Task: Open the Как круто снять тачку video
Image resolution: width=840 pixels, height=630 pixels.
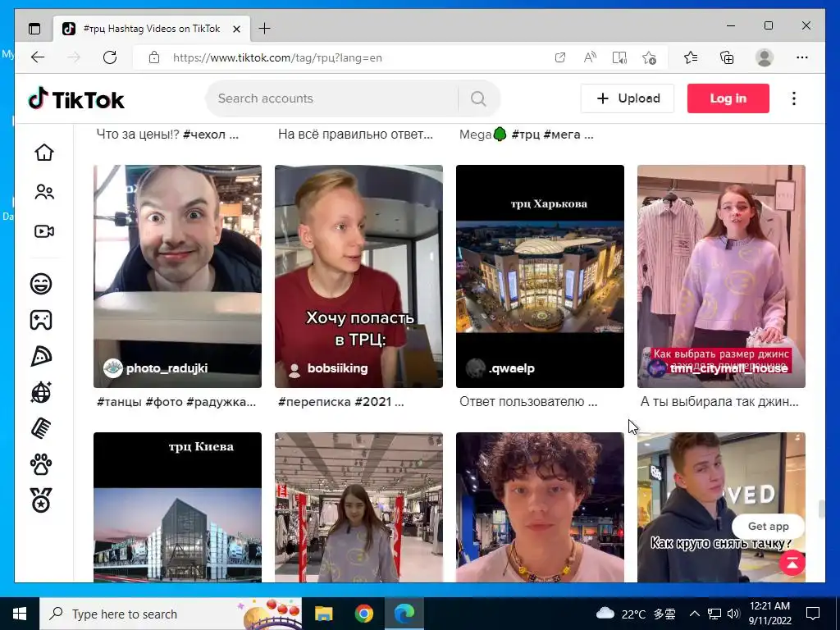Action: [721, 507]
